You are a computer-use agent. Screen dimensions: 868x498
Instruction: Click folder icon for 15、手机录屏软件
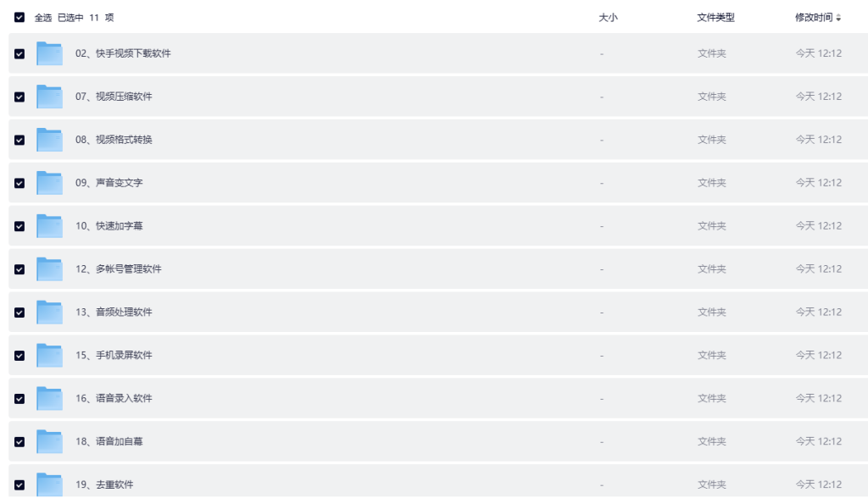[x=49, y=356]
